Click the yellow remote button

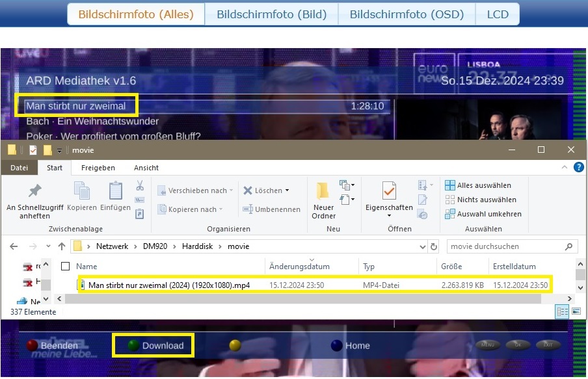[x=235, y=345]
